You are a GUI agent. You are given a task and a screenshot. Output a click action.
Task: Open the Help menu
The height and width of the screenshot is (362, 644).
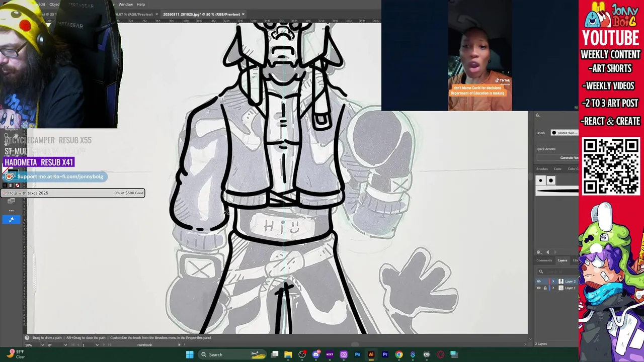[x=141, y=5]
